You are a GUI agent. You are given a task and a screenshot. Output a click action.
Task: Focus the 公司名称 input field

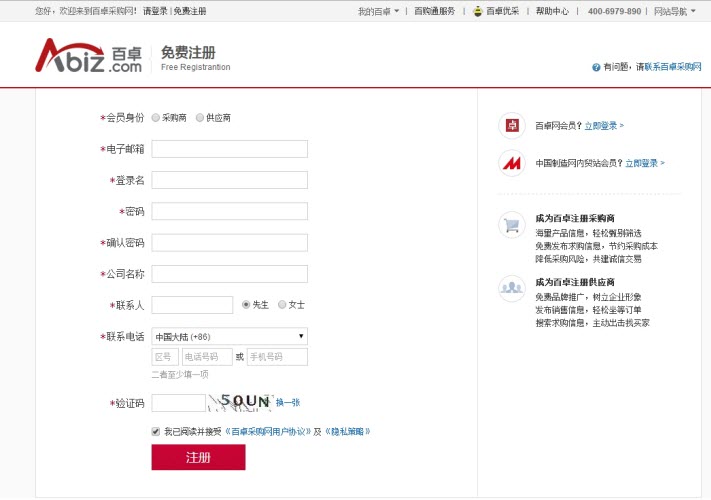[229, 274]
